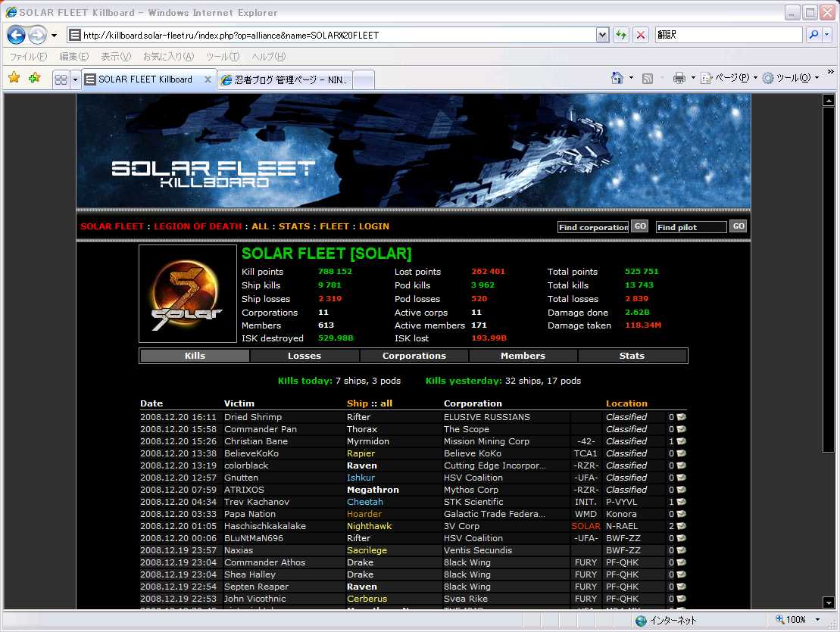Click the Nighthawk ship link
Viewport: 840px width, 632px height.
pyautogui.click(x=369, y=526)
